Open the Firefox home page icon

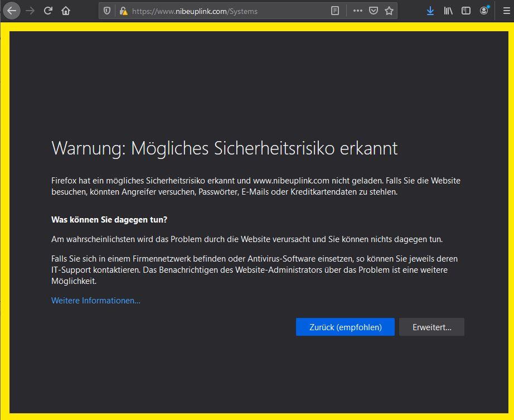point(66,11)
